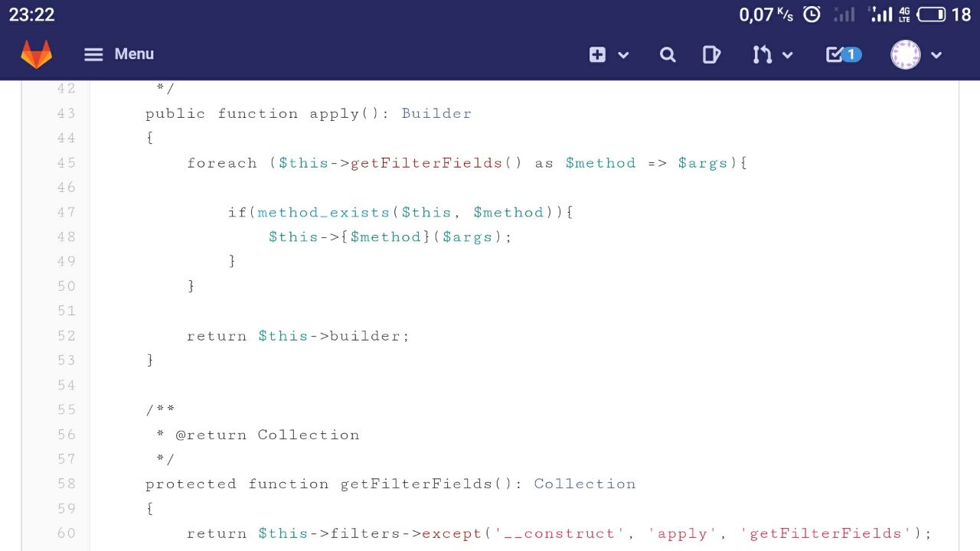The width and height of the screenshot is (980, 551).
Task: Click 'method_exists' in the if statement
Action: coord(324,213)
